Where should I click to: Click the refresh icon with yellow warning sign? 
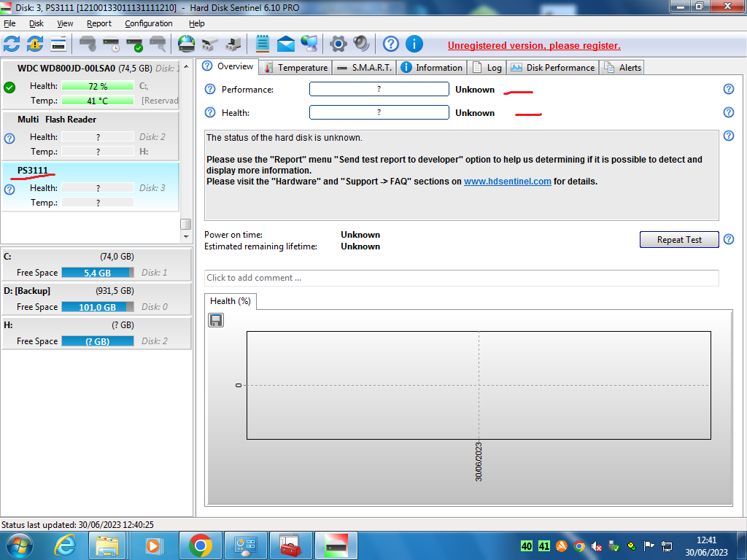click(35, 44)
